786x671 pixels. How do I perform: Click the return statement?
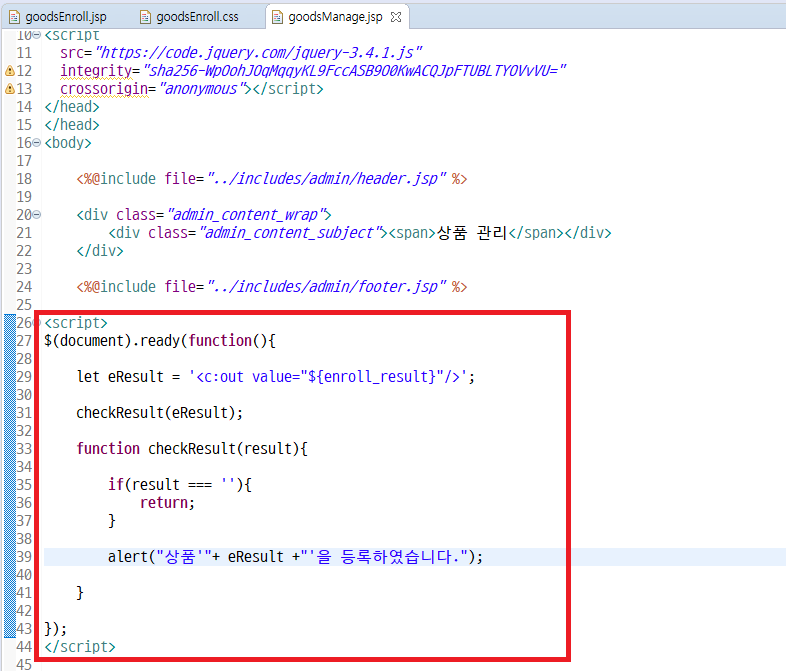[167, 503]
